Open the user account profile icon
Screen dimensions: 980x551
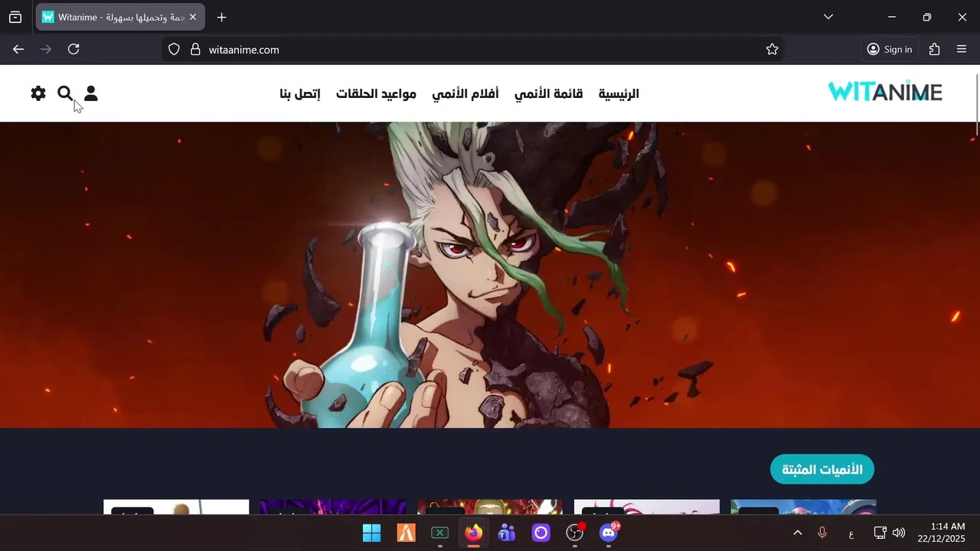(90, 93)
